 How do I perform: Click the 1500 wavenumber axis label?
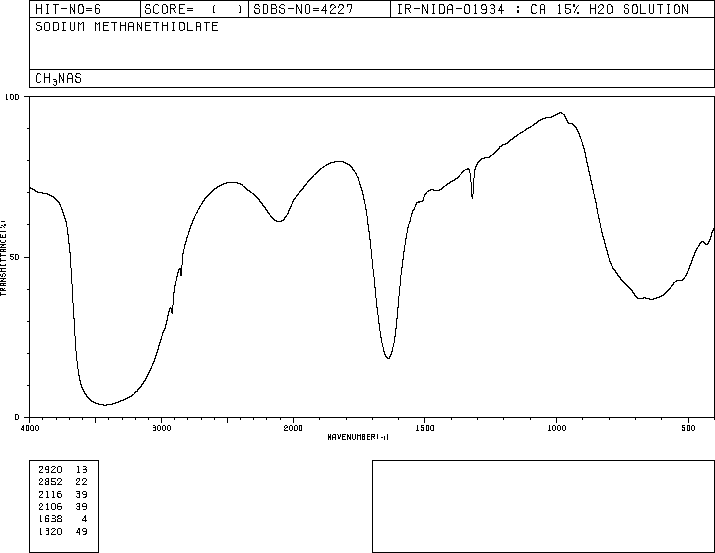coord(425,428)
